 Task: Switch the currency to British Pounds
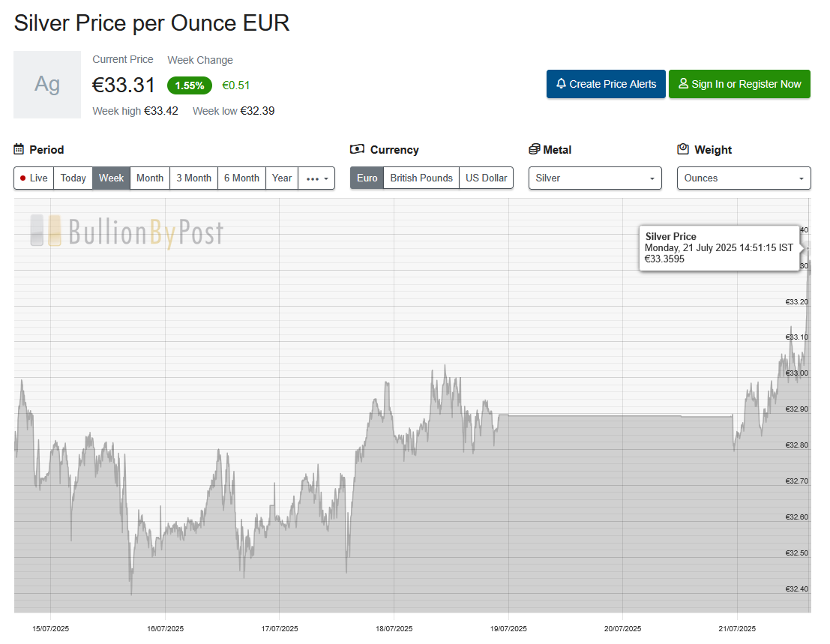coord(421,178)
